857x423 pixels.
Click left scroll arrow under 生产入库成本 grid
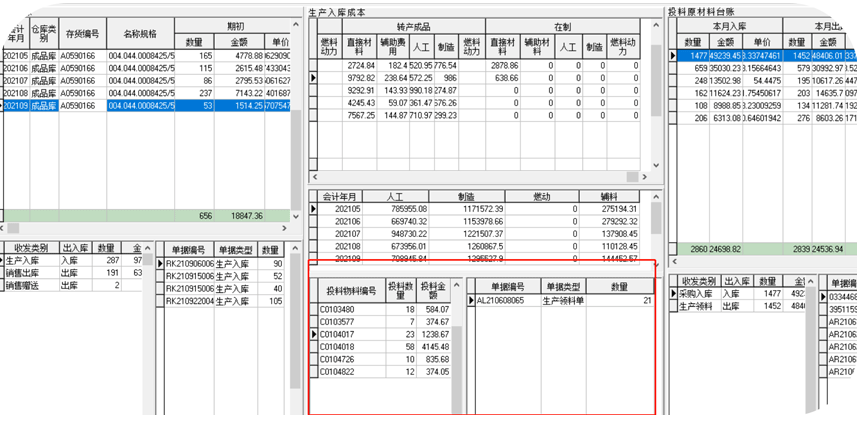coord(313,177)
